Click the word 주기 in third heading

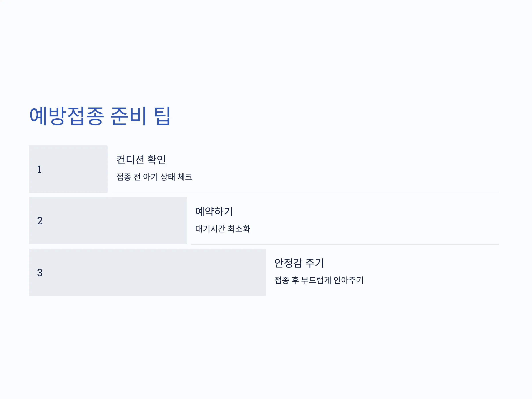315,263
